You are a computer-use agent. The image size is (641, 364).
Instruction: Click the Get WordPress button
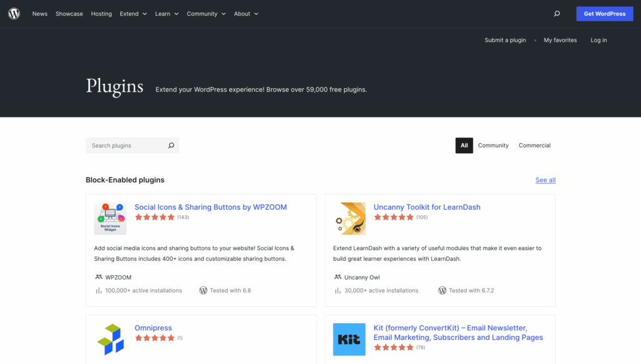tap(604, 13)
